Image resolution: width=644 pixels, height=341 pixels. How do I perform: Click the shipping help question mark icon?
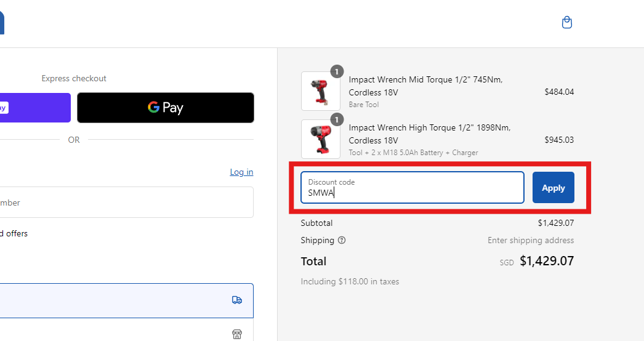(342, 240)
